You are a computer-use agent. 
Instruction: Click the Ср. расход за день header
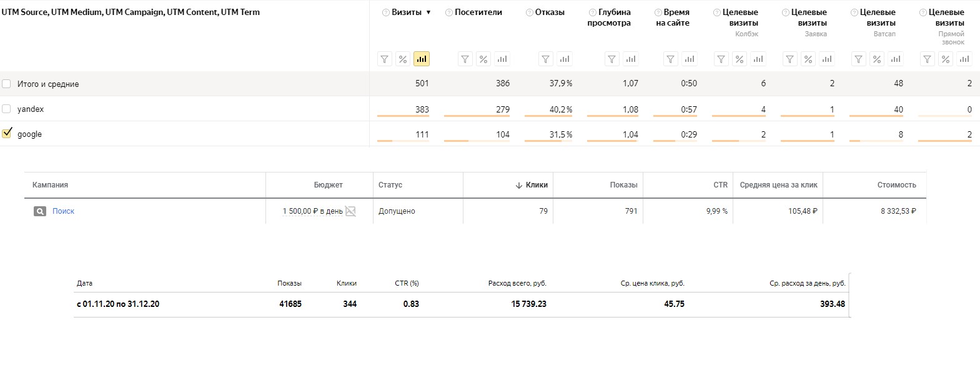click(808, 283)
